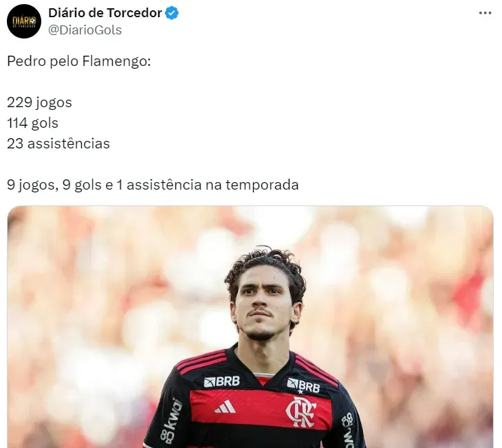Click the "229 jogos" line
Image resolution: width=502 pixels, height=448 pixels.
pos(39,102)
